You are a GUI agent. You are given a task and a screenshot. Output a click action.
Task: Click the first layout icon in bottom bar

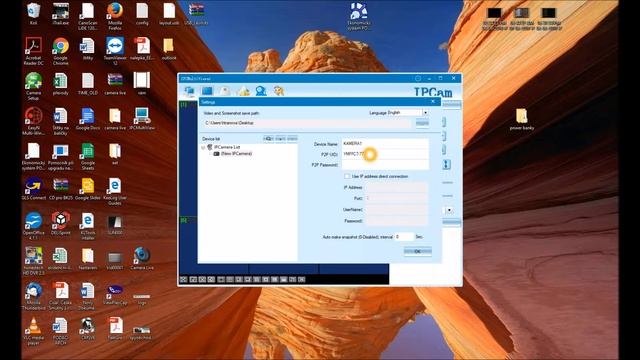click(x=184, y=280)
